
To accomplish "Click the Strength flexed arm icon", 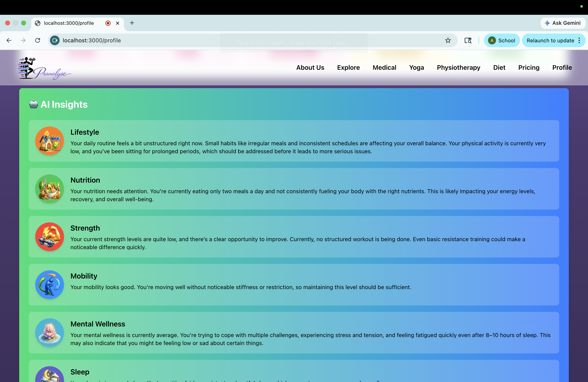I will (x=49, y=237).
